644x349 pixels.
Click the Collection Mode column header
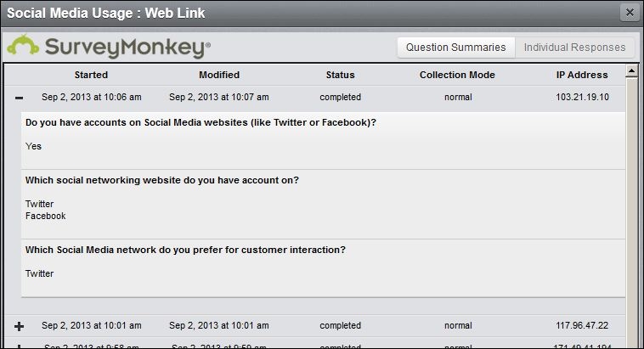457,75
